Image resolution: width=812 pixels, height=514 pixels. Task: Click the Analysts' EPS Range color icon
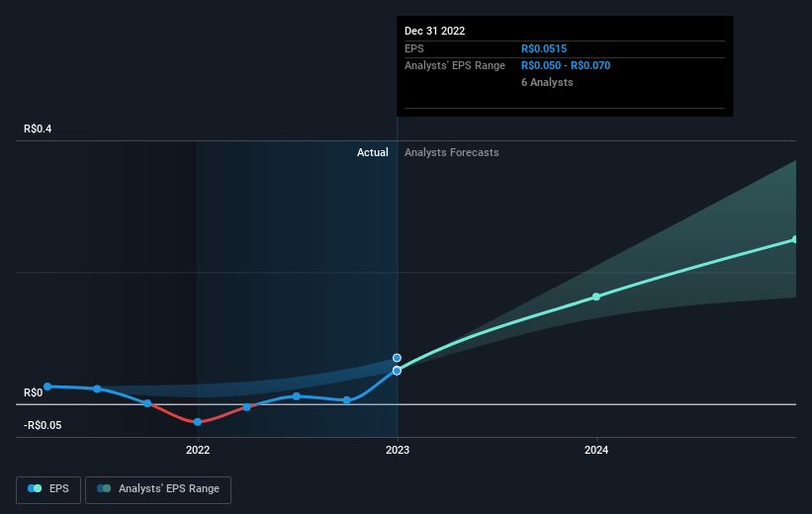(104, 488)
